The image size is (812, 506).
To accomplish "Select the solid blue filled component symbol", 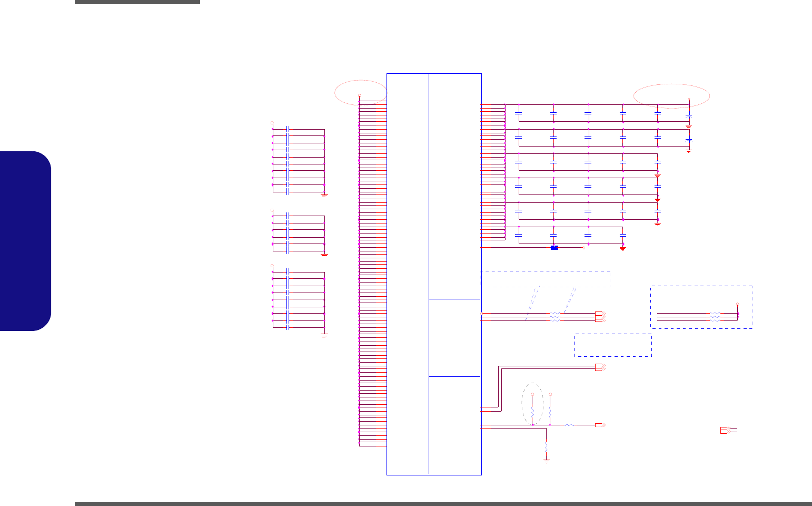I will [554, 248].
